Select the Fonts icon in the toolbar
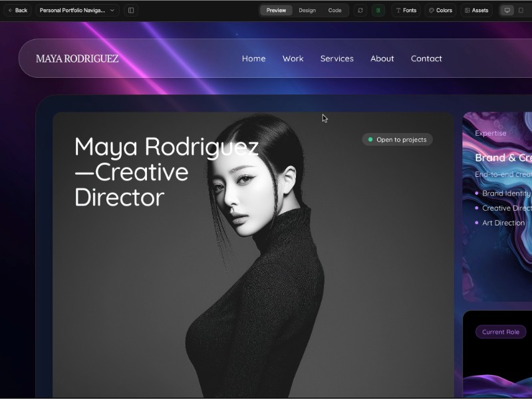532x399 pixels. pyautogui.click(x=398, y=10)
